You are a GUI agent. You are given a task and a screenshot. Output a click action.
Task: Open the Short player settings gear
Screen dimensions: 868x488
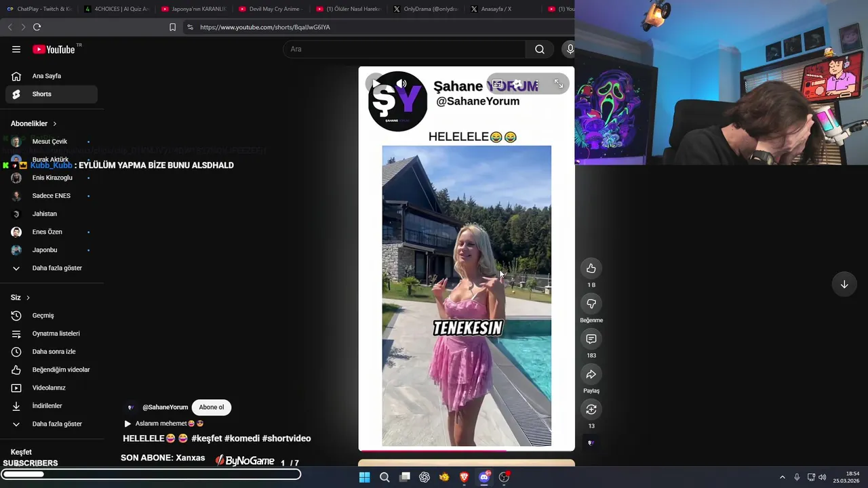tap(517, 84)
